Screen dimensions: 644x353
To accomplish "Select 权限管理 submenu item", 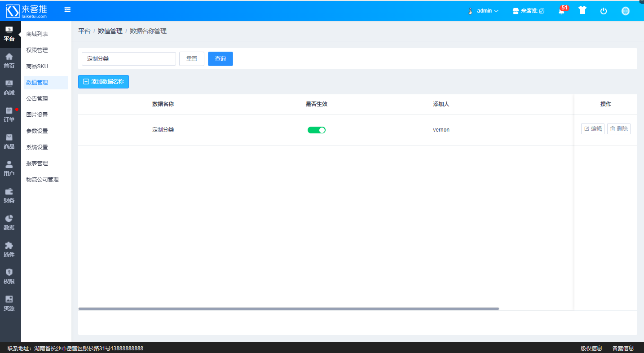I will [x=46, y=50].
